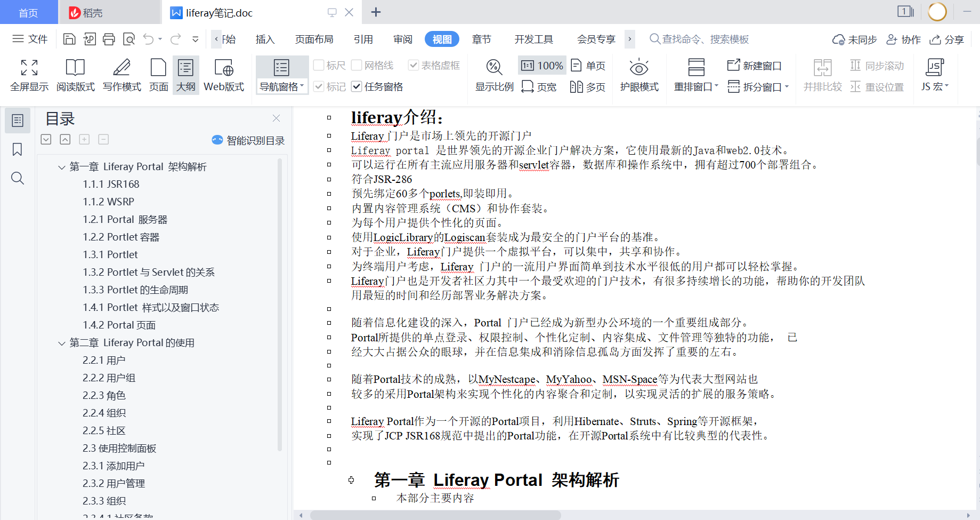Go to 2.3.2 用户管理 heading
Image resolution: width=980 pixels, height=520 pixels.
114,483
